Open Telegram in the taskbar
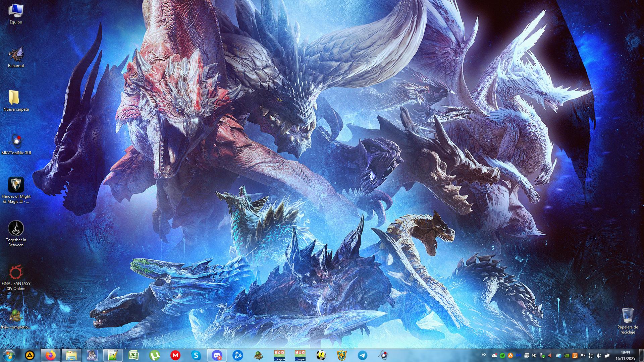This screenshot has height=362, width=644. click(x=362, y=355)
